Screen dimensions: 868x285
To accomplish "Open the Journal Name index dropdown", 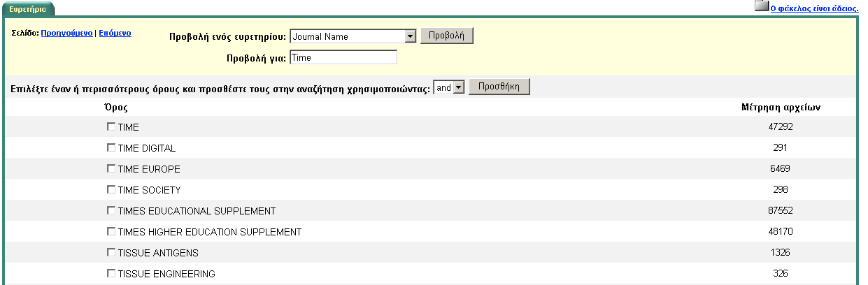I will pyautogui.click(x=353, y=36).
